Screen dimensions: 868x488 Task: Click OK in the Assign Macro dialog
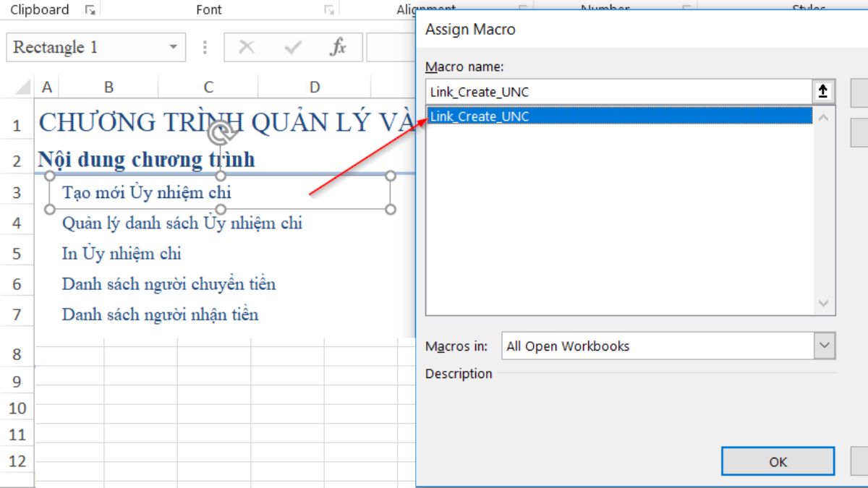tap(778, 462)
